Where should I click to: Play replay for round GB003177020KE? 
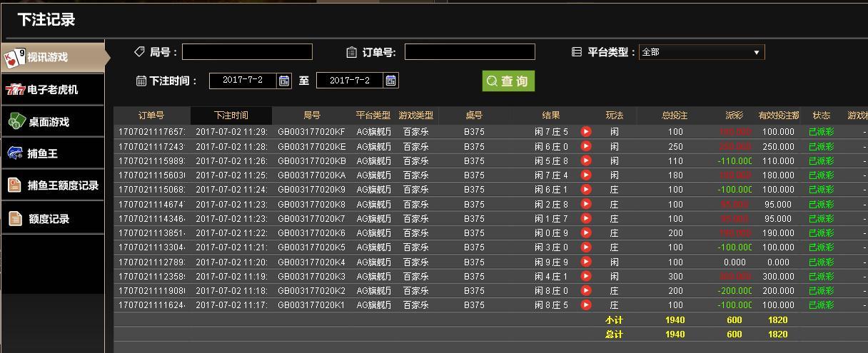586,146
